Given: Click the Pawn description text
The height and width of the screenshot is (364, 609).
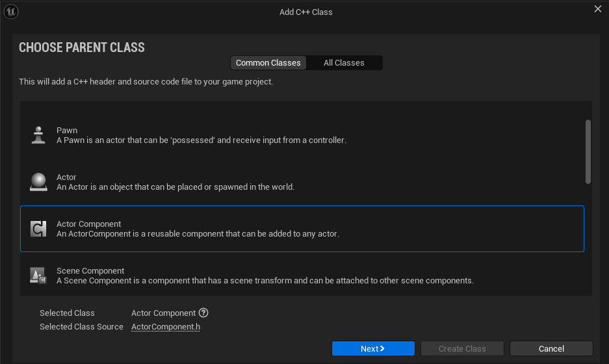Looking at the screenshot, I should 201,140.
